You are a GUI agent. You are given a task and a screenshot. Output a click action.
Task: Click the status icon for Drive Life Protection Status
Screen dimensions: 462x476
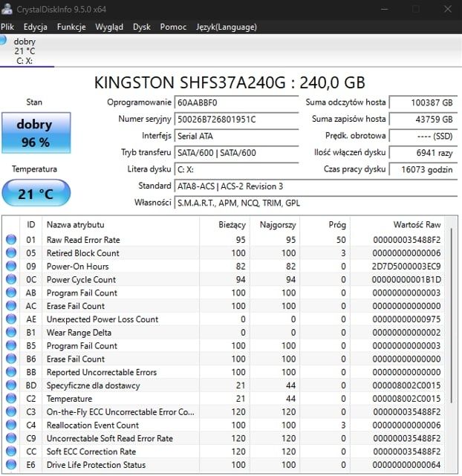[11, 465]
